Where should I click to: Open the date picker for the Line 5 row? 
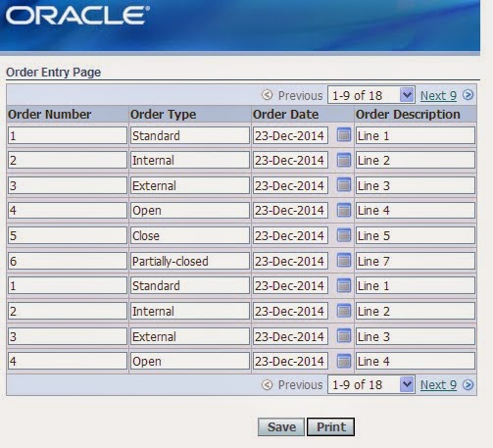pos(344,235)
